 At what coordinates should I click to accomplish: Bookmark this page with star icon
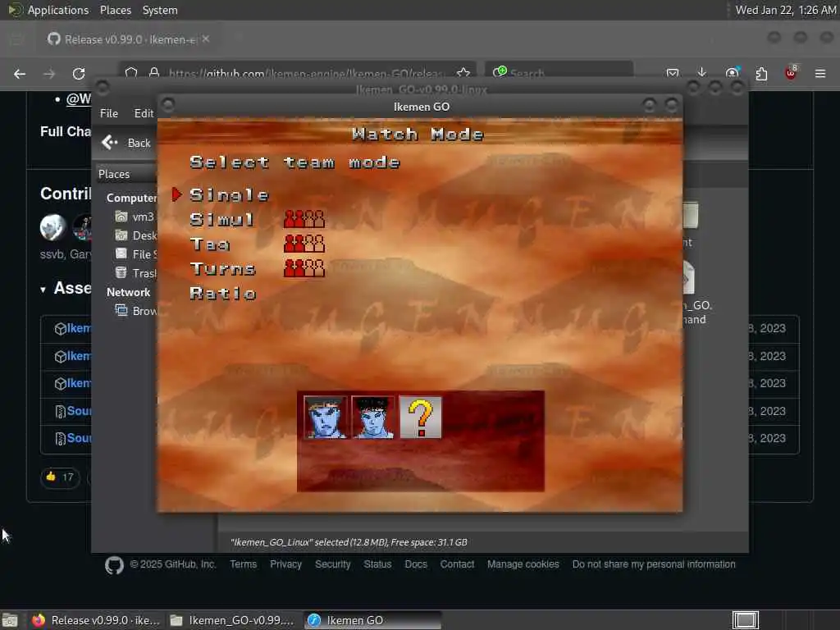pyautogui.click(x=463, y=73)
